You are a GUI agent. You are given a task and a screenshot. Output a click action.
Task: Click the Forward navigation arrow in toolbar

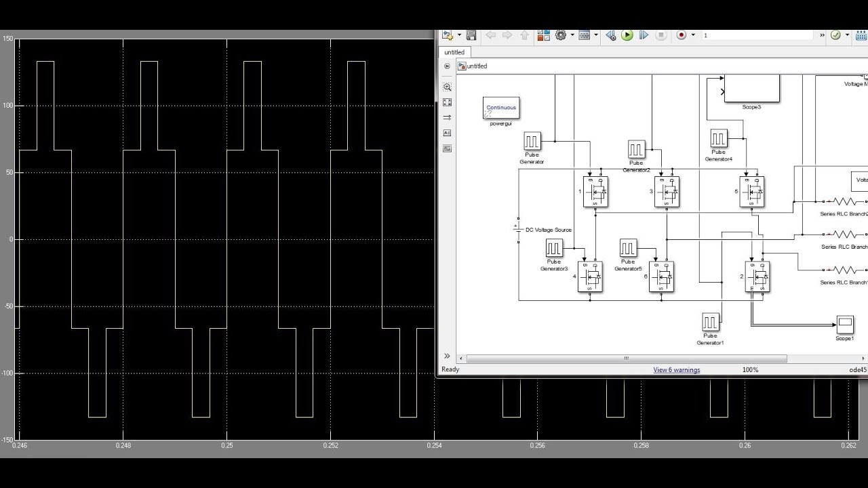pos(507,35)
